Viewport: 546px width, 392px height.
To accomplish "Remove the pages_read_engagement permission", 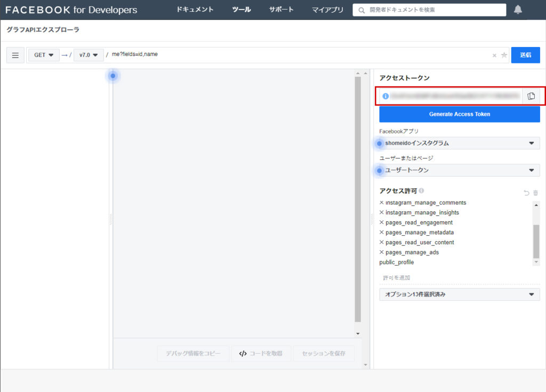I will [x=381, y=222].
